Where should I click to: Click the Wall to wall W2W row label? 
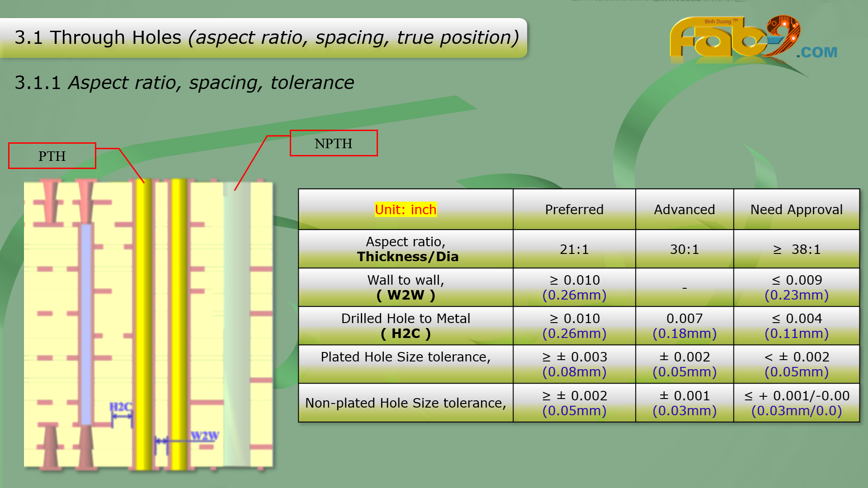[406, 287]
